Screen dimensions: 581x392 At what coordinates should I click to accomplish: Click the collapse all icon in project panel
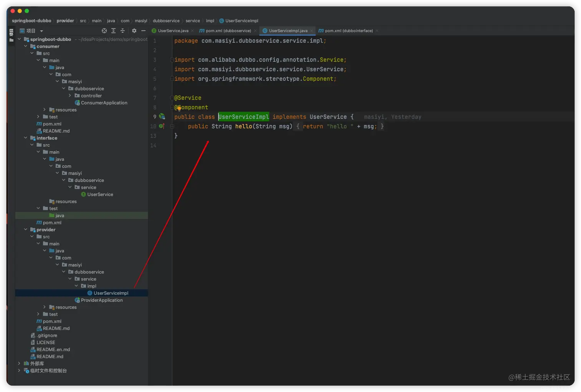[123, 31]
